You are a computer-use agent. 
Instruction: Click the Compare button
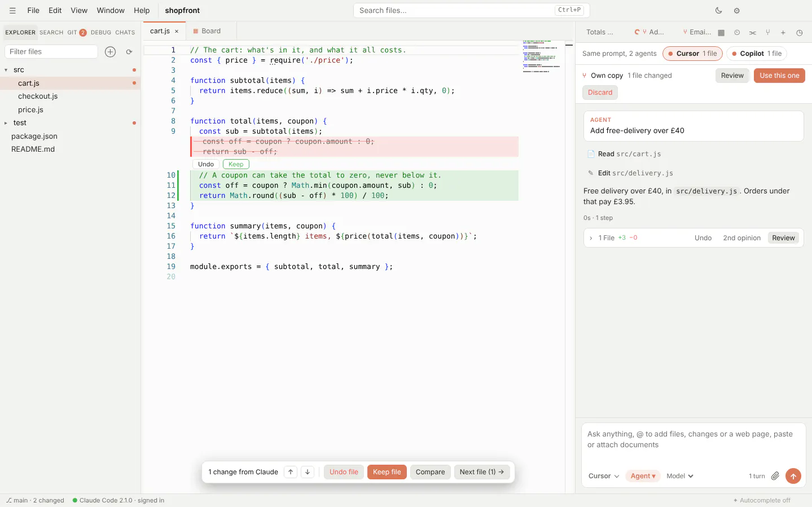(430, 472)
